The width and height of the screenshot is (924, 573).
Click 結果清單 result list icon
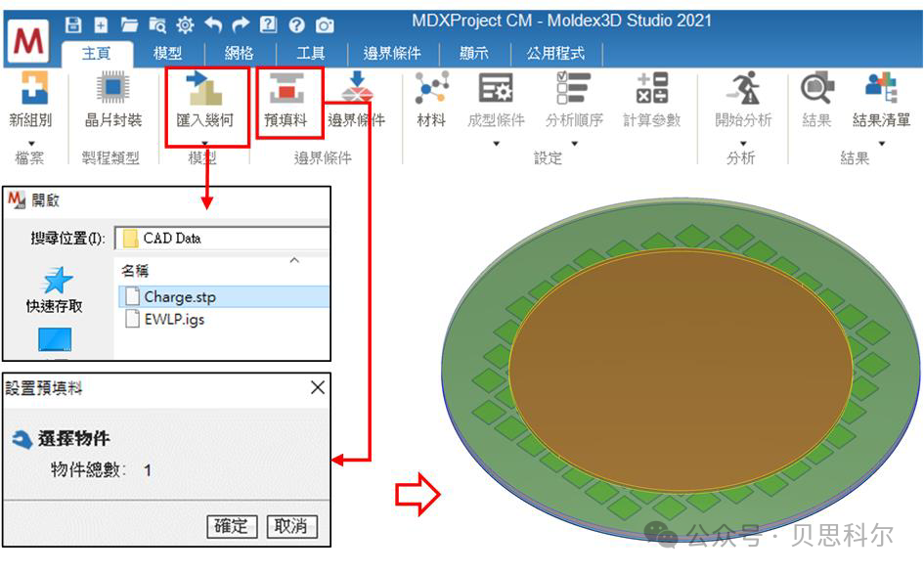tap(882, 88)
